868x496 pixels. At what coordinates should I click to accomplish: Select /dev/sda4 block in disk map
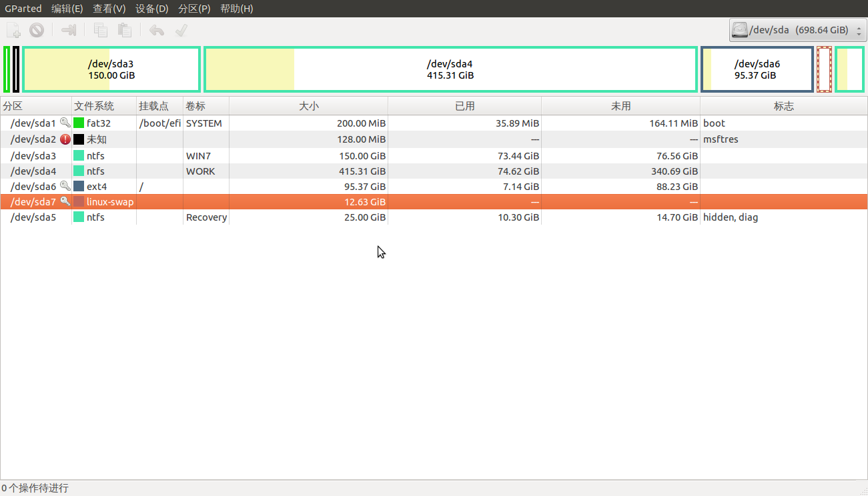[450, 69]
